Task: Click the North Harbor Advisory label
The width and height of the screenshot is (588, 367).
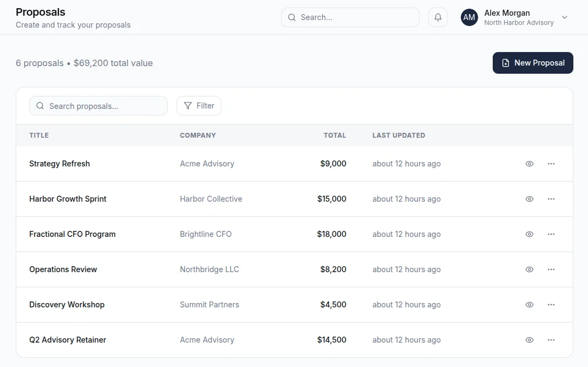Action: 519,23
